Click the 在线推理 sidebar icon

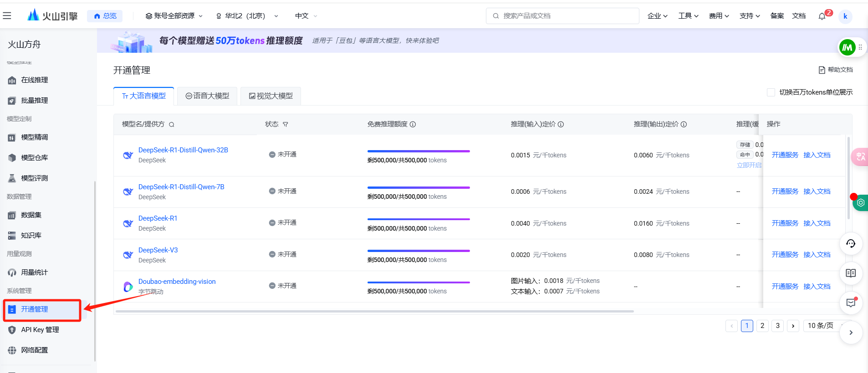(12, 80)
